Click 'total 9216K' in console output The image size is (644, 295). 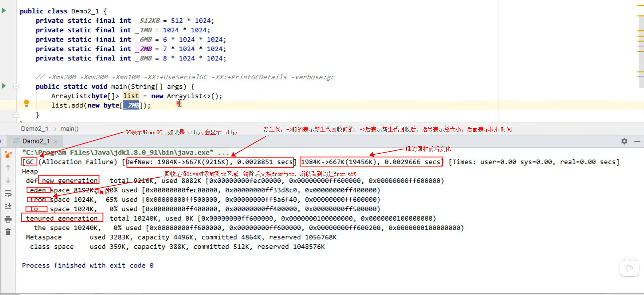[x=131, y=181]
